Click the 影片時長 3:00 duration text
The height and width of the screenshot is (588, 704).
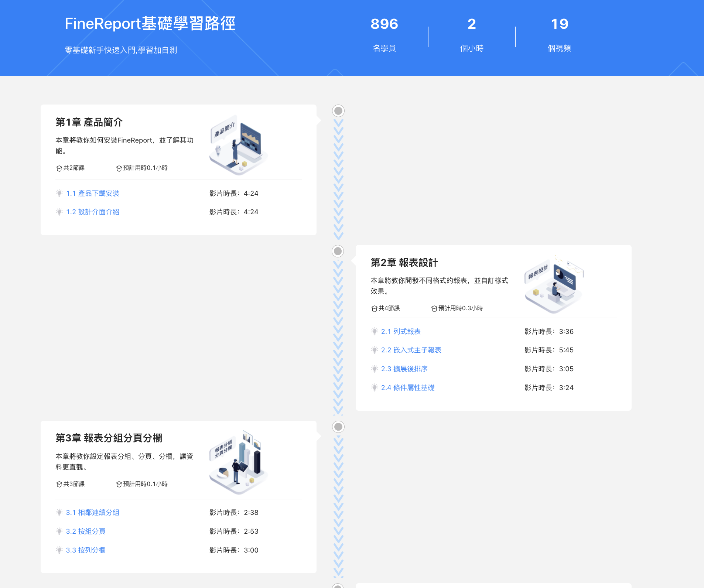click(x=234, y=550)
